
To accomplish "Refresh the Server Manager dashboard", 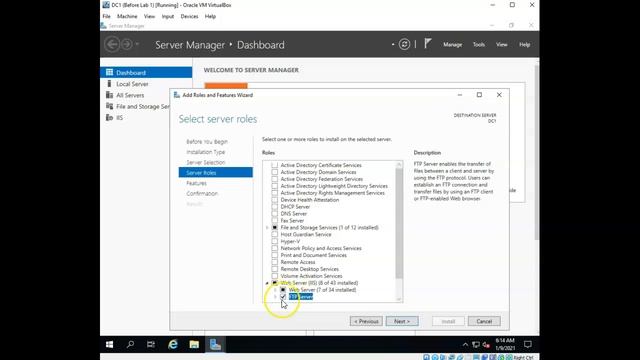I will 404,44.
